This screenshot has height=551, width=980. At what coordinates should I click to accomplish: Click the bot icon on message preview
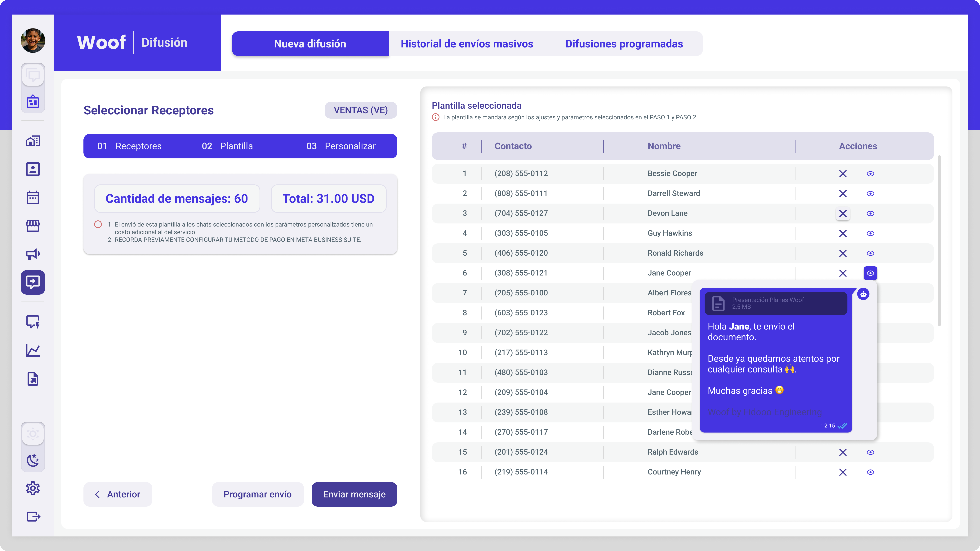click(863, 294)
